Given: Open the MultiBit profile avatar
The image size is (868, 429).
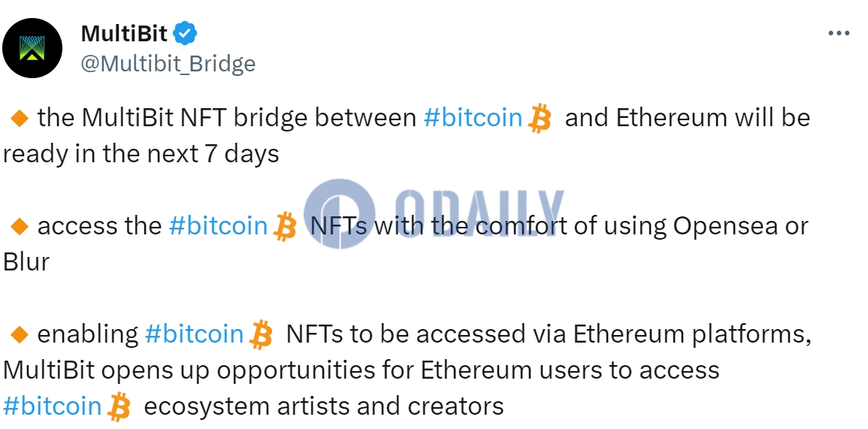Looking at the screenshot, I should (x=32, y=48).
